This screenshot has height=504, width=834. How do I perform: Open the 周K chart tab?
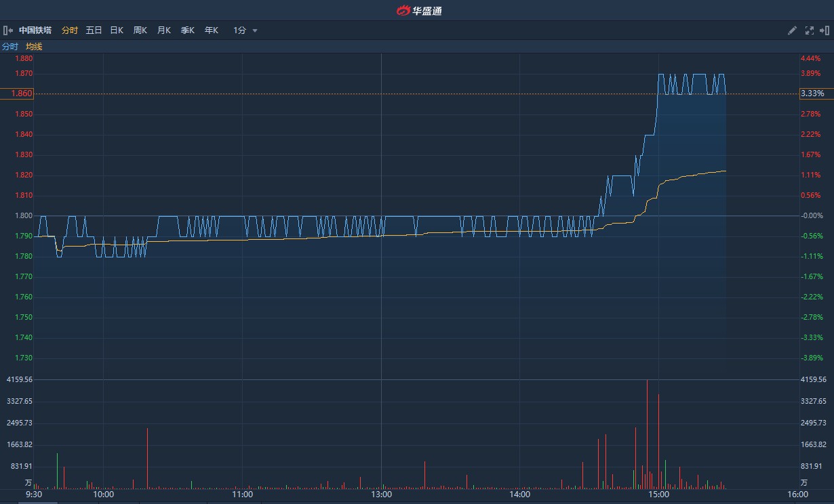(x=140, y=30)
